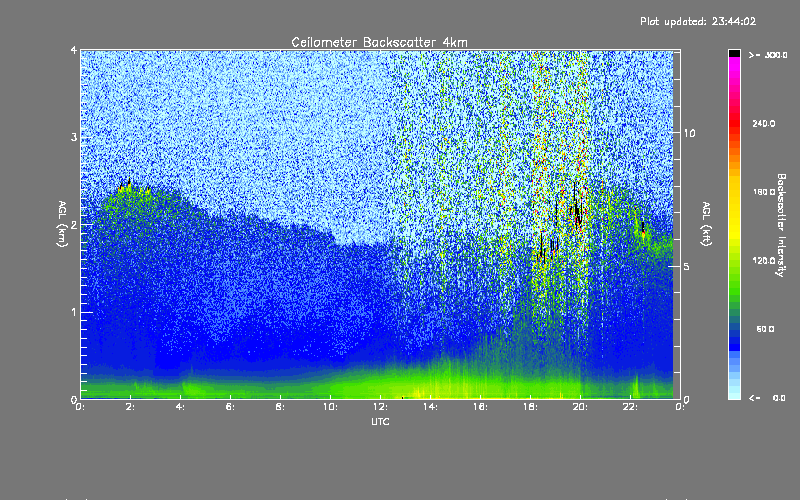
Task: Click the "60.0" colorbar value label
Action: pyautogui.click(x=765, y=329)
